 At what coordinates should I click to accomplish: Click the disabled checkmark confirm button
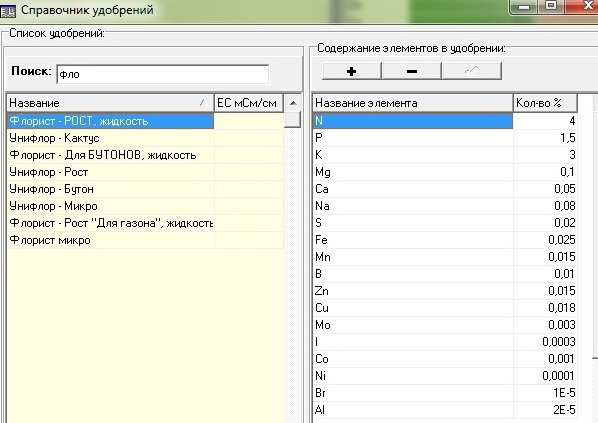(471, 71)
